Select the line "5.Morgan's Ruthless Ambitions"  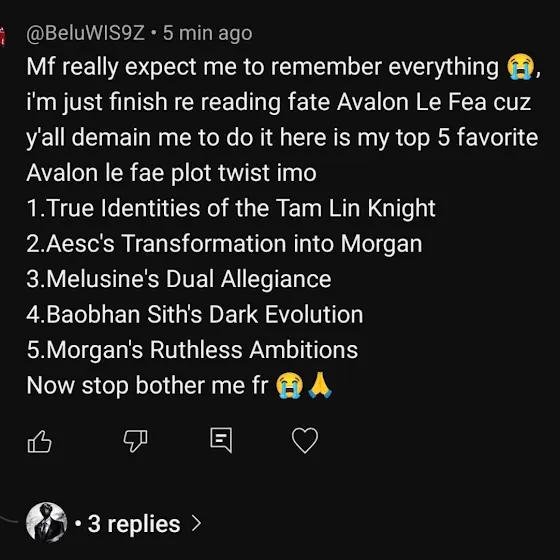[x=192, y=349]
